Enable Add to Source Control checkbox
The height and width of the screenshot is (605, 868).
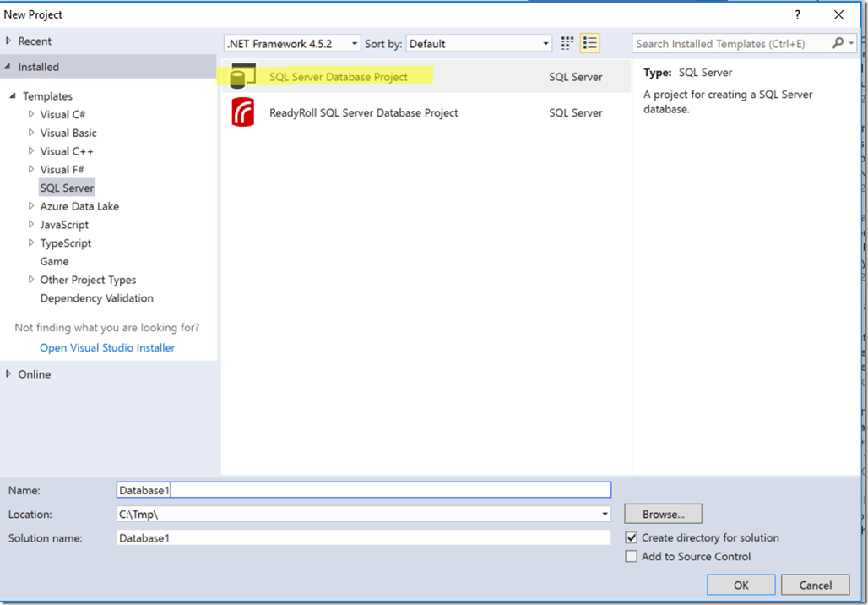point(631,556)
